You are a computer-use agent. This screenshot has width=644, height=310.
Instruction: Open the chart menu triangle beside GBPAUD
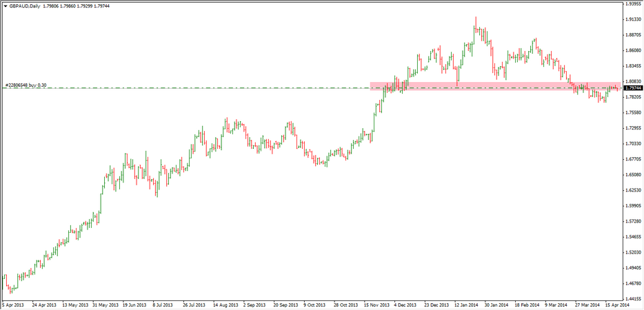coord(5,6)
